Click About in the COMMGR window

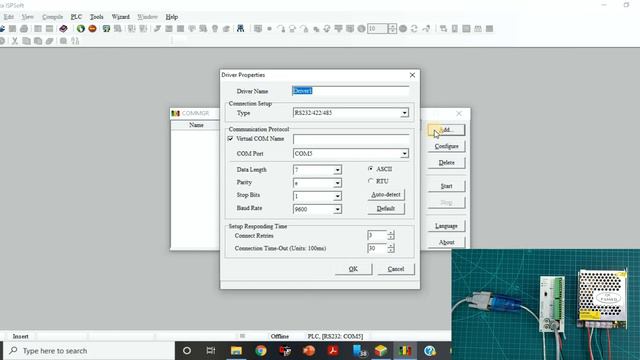coord(447,242)
